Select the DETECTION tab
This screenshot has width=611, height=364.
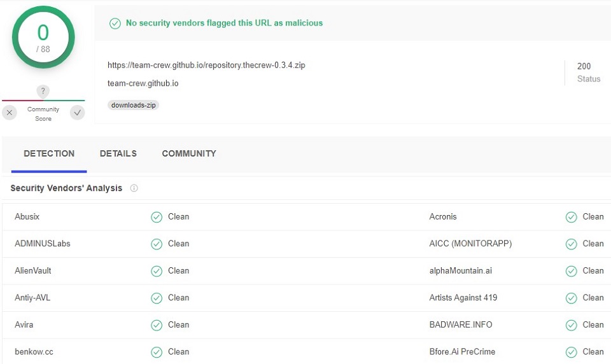click(x=49, y=153)
